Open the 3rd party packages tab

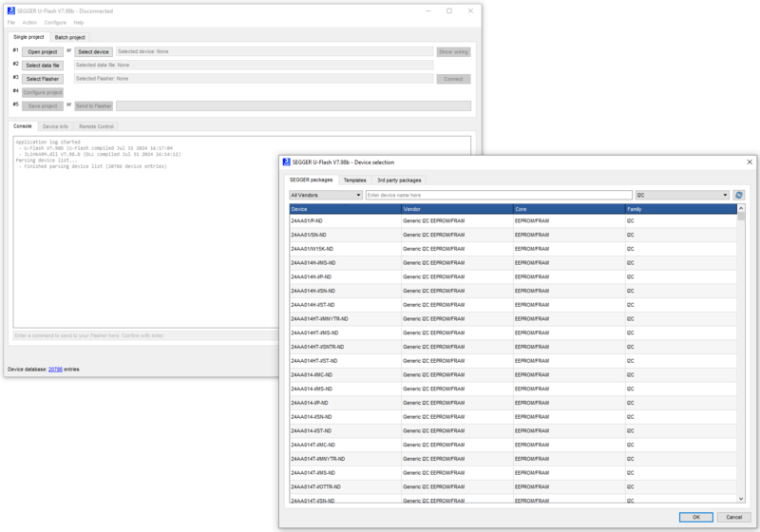click(x=400, y=180)
